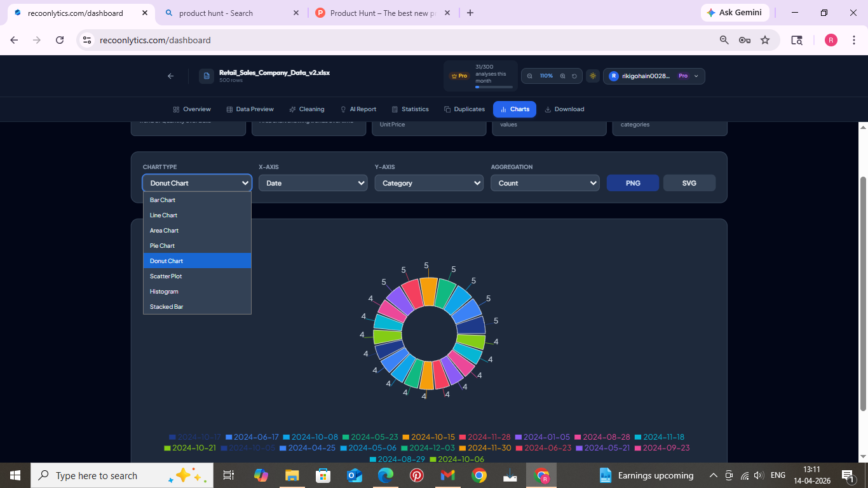868x488 pixels.
Task: Zoom in with the magnifier plus icon
Action: click(x=562, y=76)
